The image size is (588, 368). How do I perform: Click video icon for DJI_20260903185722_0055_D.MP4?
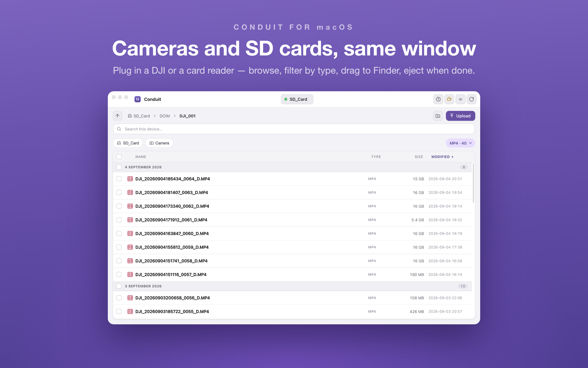(x=130, y=312)
